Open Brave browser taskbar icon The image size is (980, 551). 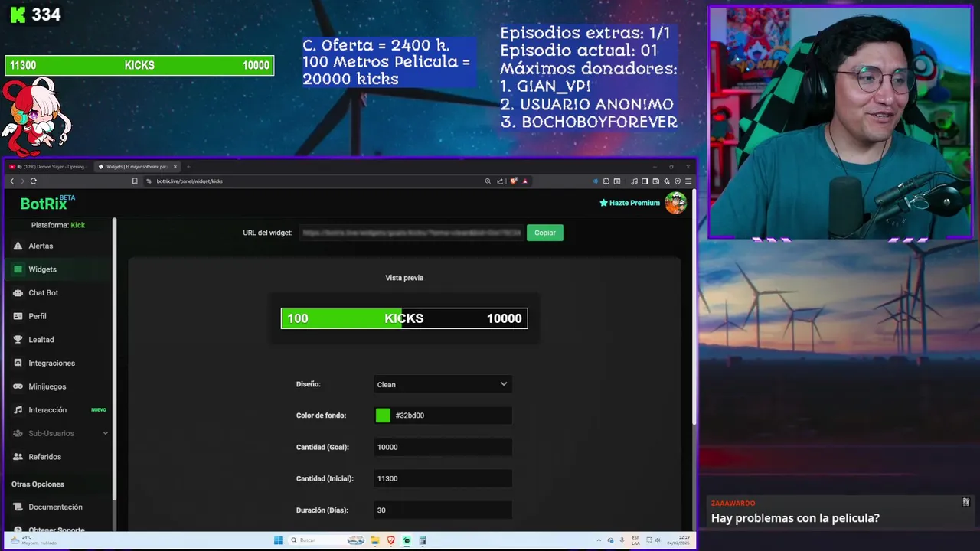click(x=391, y=540)
